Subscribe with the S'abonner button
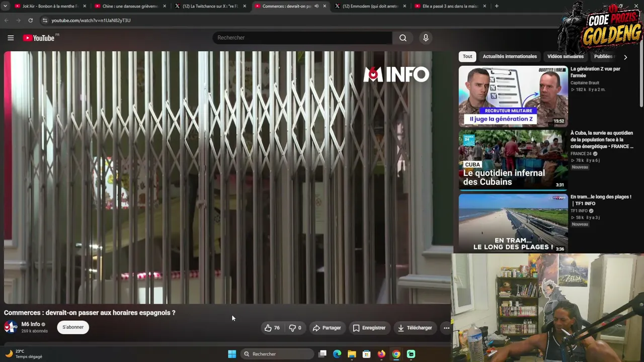The image size is (644, 362). [73, 327]
